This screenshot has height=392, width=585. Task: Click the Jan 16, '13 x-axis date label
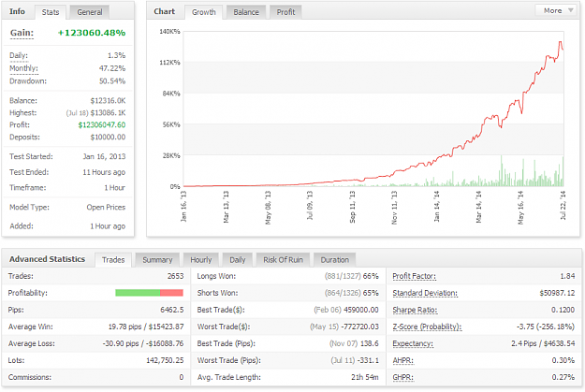coord(183,206)
